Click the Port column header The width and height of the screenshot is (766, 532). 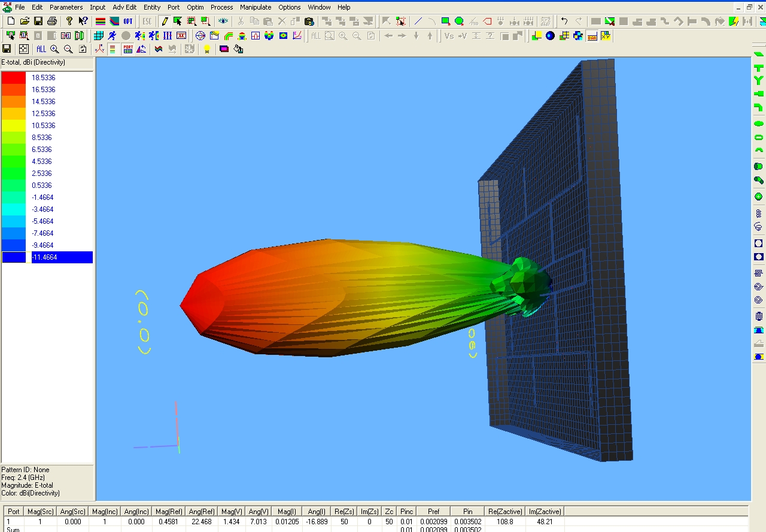coord(13,511)
